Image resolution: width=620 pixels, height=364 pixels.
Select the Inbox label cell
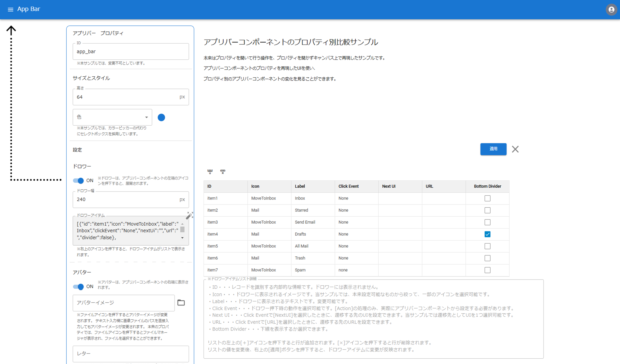(313, 198)
